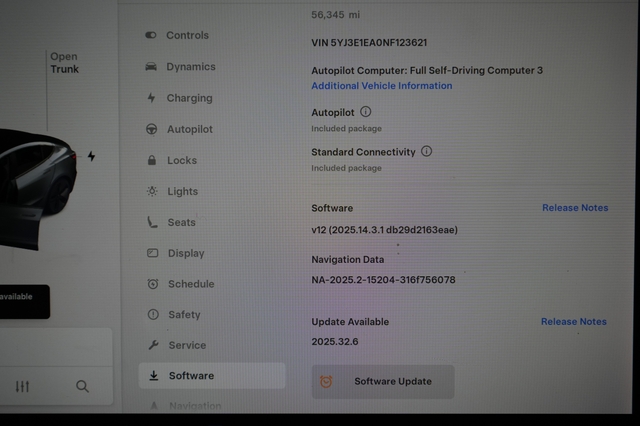This screenshot has width=640, height=426.
Task: Open the Lights settings
Action: [x=172, y=191]
